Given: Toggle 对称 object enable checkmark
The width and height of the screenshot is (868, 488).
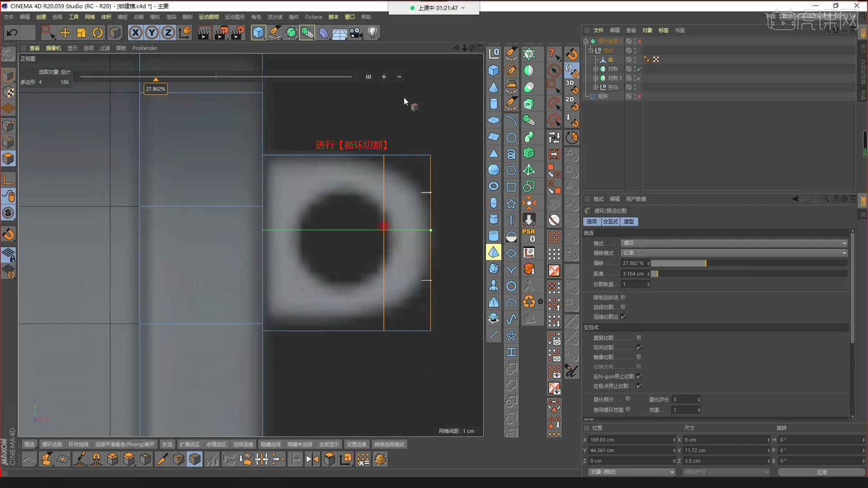Looking at the screenshot, I should tap(639, 69).
